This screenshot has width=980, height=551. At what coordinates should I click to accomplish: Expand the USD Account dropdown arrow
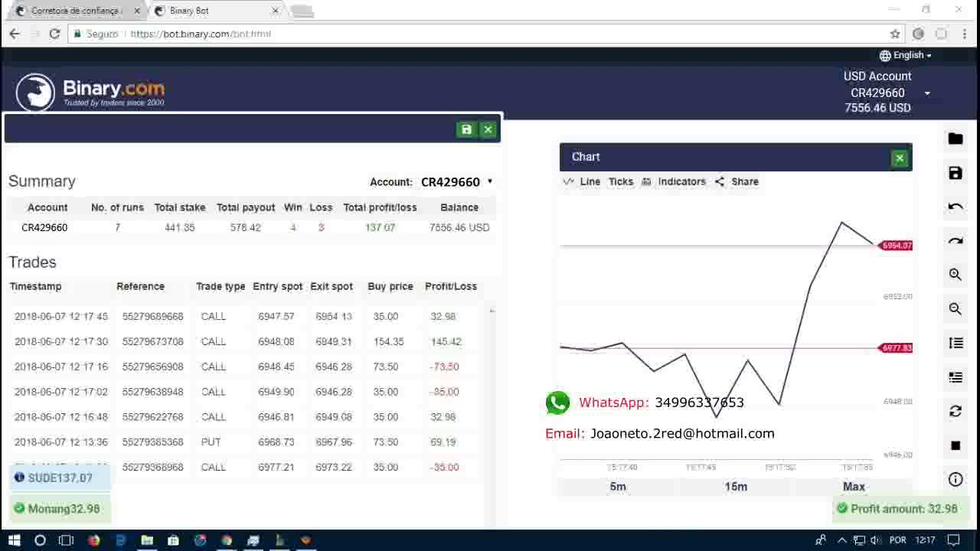[x=927, y=93]
